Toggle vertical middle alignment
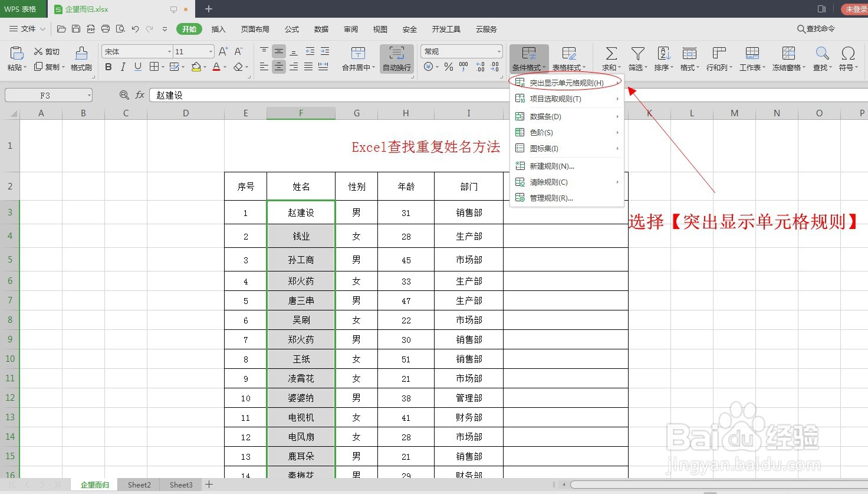Screen dimensions: 868x494 click(278, 51)
